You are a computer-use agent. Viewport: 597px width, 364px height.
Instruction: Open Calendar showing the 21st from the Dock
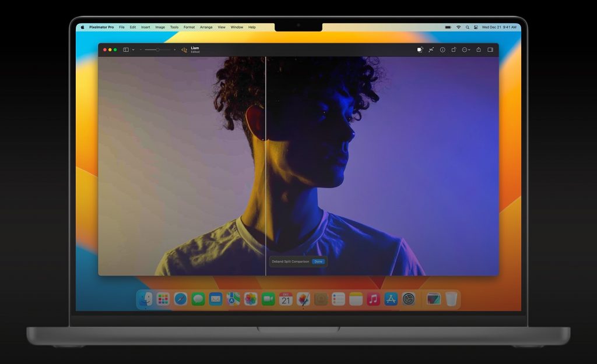click(x=285, y=298)
